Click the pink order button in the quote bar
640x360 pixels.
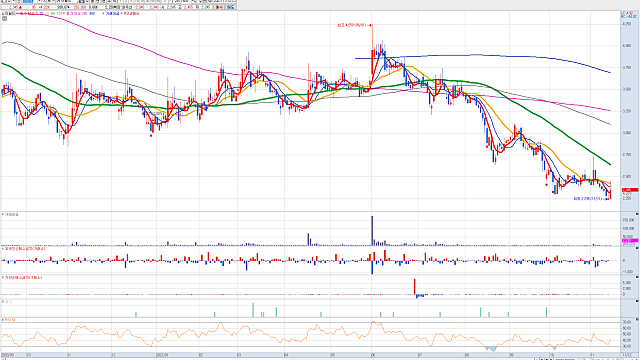(220, 7)
